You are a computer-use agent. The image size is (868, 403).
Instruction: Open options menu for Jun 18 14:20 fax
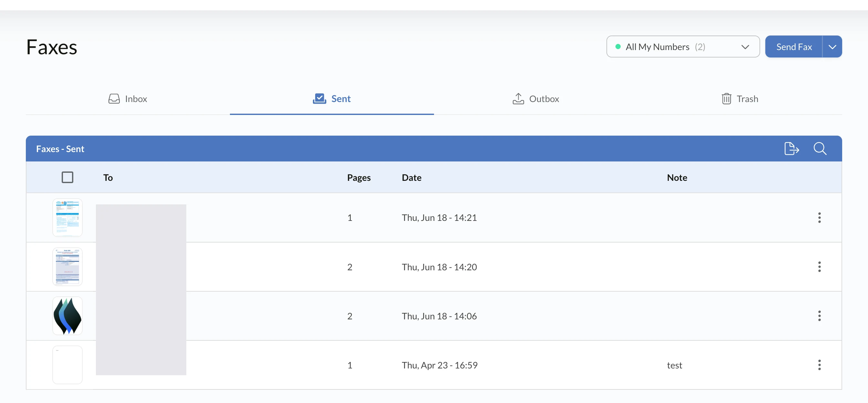[x=819, y=267]
